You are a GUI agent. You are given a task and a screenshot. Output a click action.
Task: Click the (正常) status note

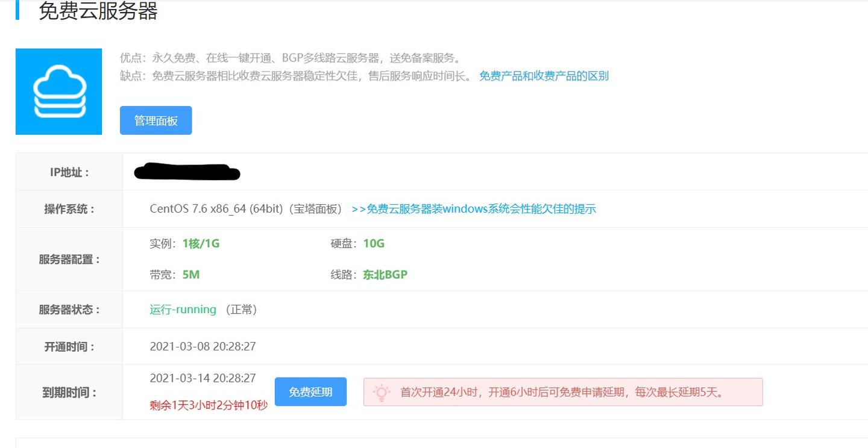coord(241,310)
